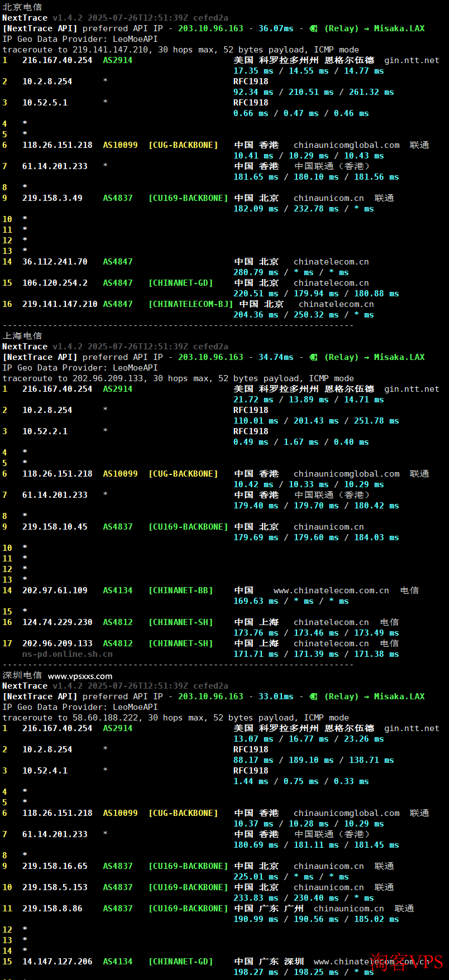Click the latency value '171.71 ms'
The image size is (449, 980).
256,654
